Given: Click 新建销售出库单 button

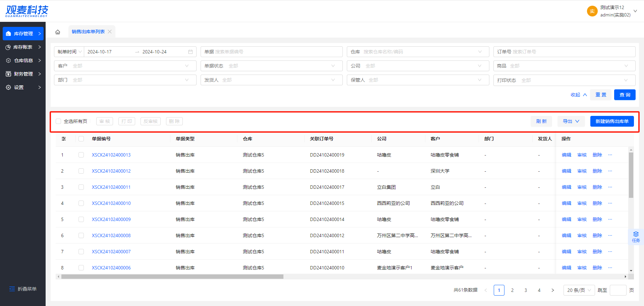Looking at the screenshot, I should [612, 121].
